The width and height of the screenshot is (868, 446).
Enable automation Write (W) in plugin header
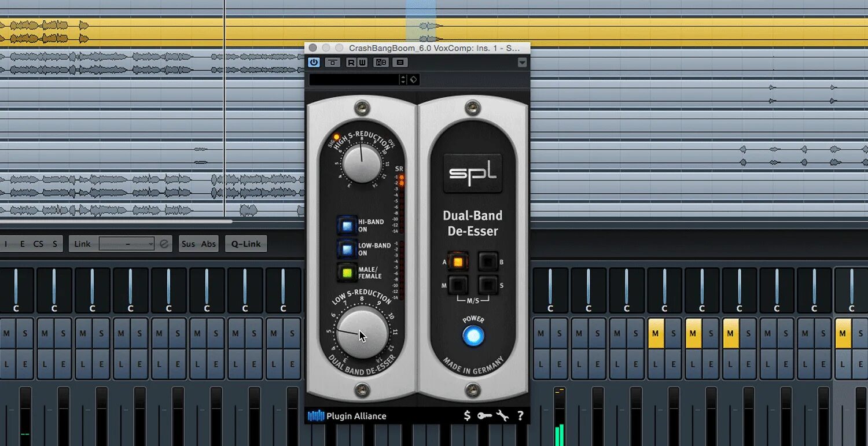(362, 62)
